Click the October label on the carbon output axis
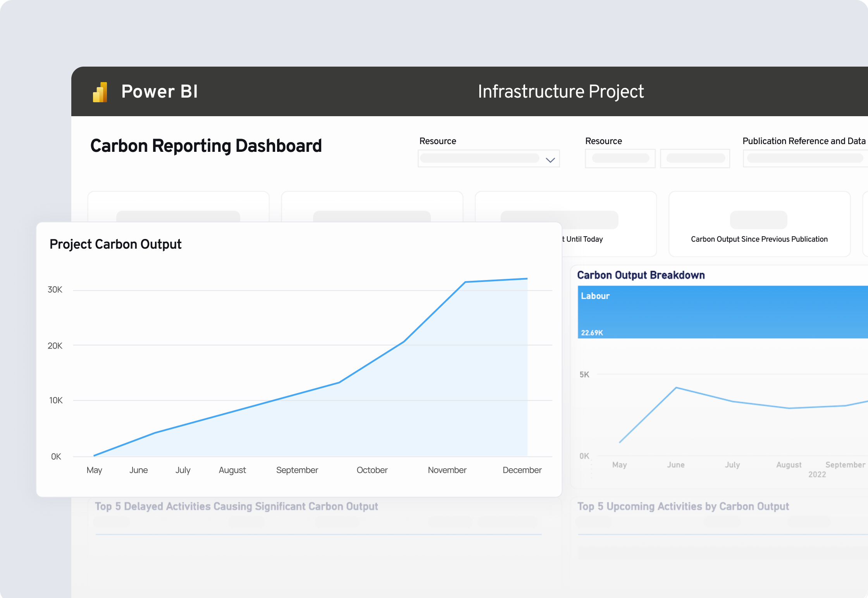The width and height of the screenshot is (868, 598). (x=372, y=470)
